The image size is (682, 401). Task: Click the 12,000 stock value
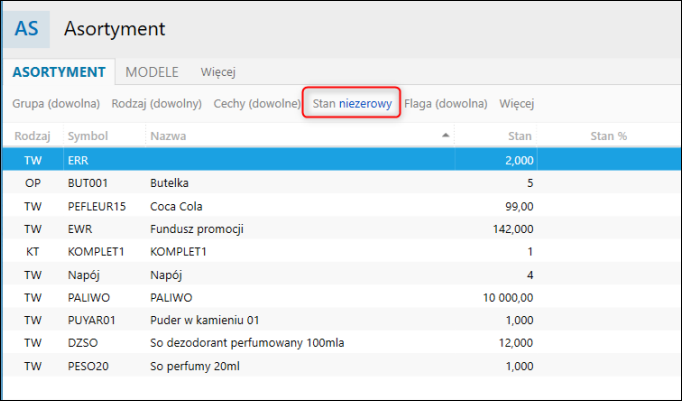(516, 343)
